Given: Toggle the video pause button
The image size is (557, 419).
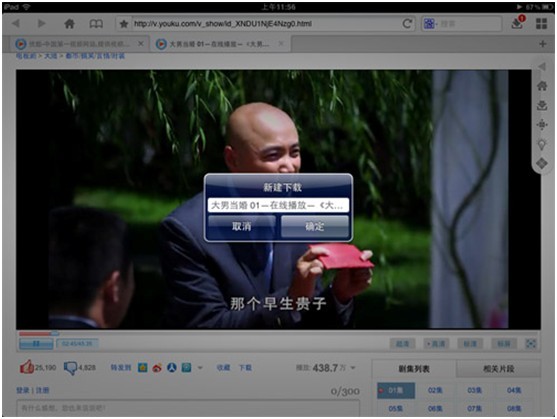Looking at the screenshot, I should pos(36,344).
